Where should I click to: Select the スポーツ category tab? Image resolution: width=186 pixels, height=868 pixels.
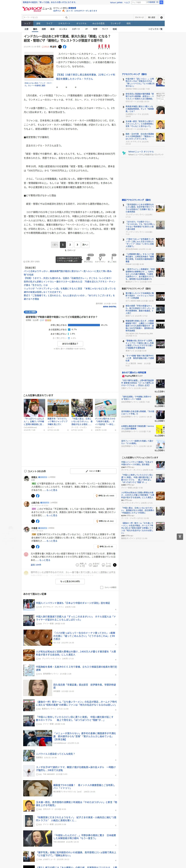(x=76, y=29)
